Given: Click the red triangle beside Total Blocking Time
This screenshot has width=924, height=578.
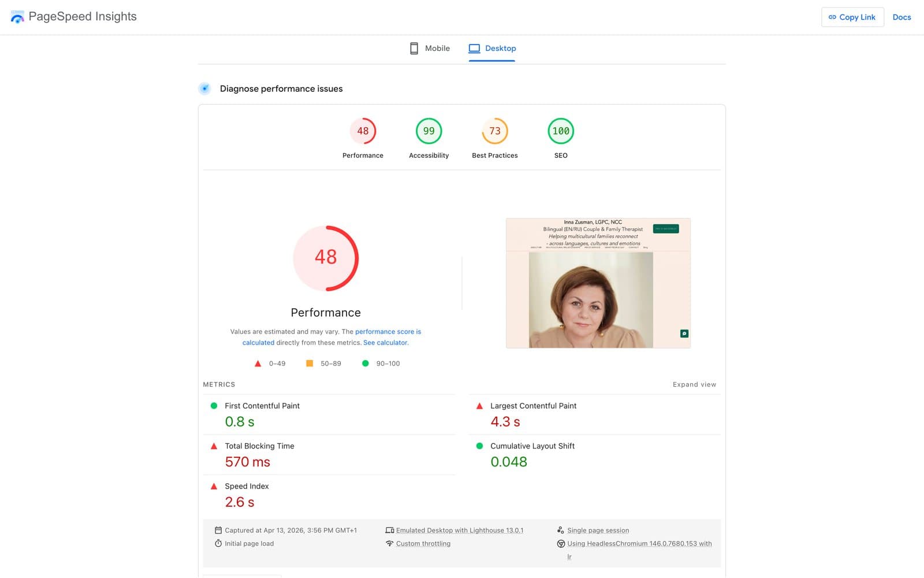Looking at the screenshot, I should (214, 446).
